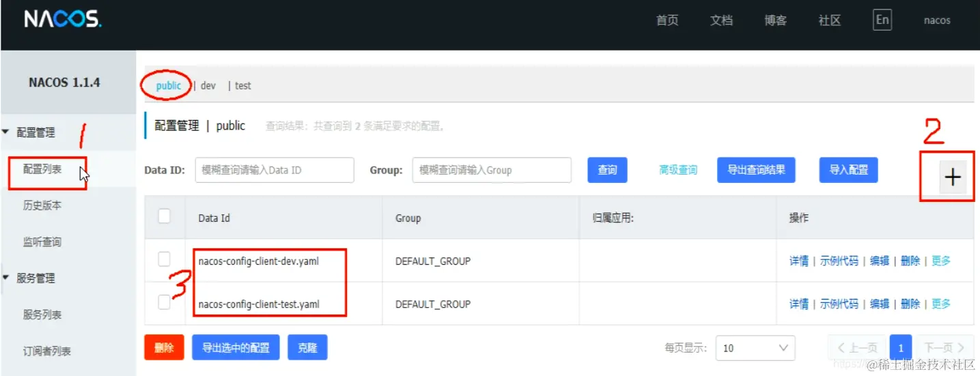Open 服务列表 in the sidebar
The height and width of the screenshot is (376, 980).
pyautogui.click(x=42, y=315)
